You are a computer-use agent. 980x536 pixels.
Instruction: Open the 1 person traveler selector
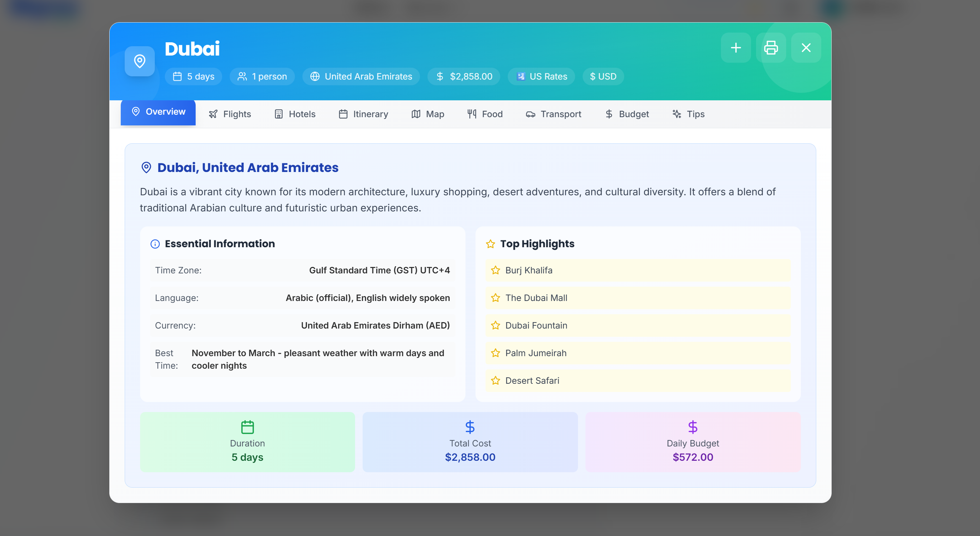(262, 76)
